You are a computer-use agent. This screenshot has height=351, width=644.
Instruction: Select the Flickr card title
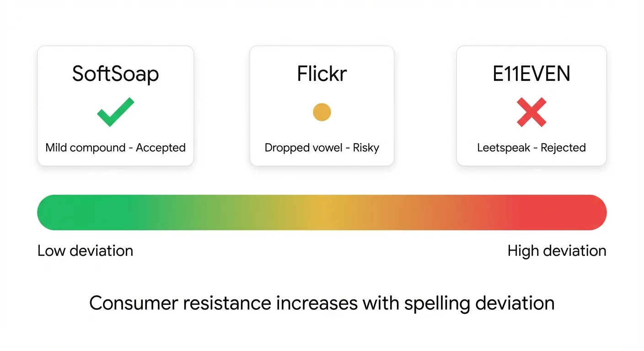[x=322, y=74]
